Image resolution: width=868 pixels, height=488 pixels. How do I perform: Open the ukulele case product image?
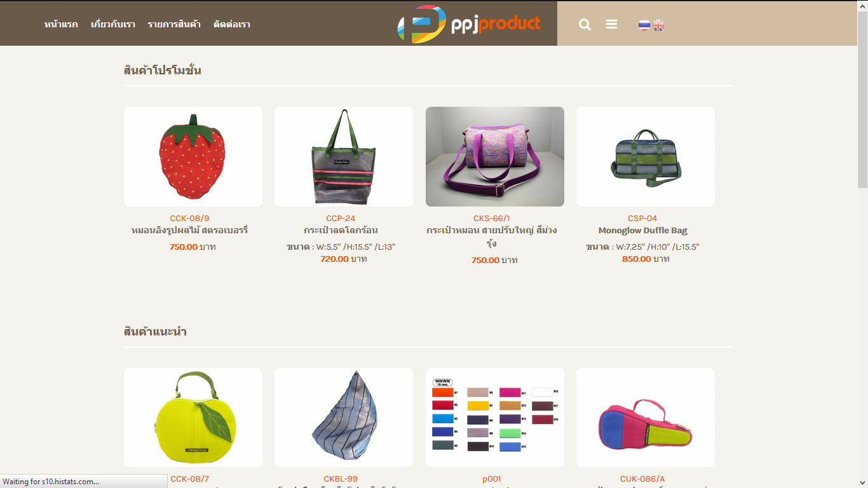(x=646, y=417)
